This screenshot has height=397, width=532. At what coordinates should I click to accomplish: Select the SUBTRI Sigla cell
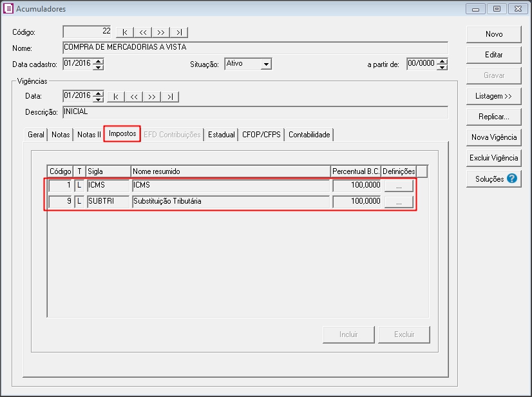[108, 202]
